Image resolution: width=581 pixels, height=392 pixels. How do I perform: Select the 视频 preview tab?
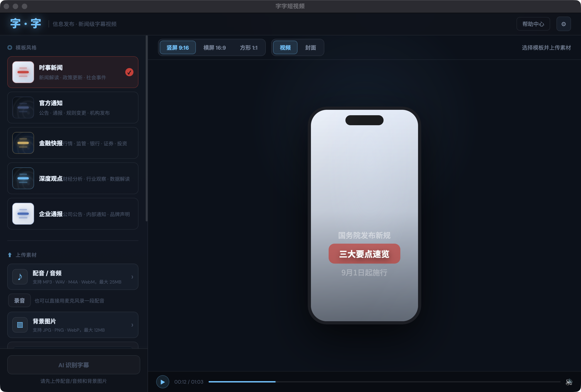[x=285, y=47]
